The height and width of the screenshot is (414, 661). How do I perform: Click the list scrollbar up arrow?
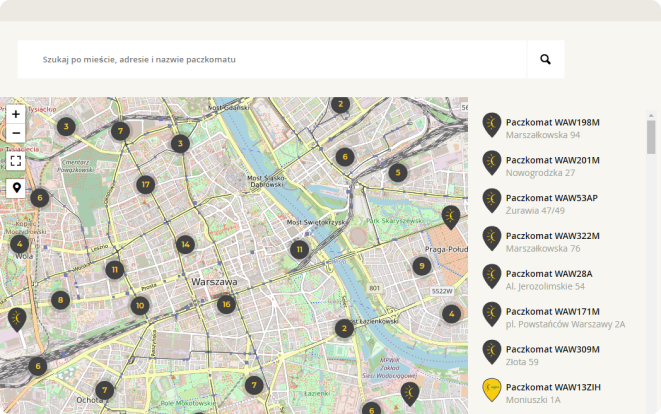651,115
